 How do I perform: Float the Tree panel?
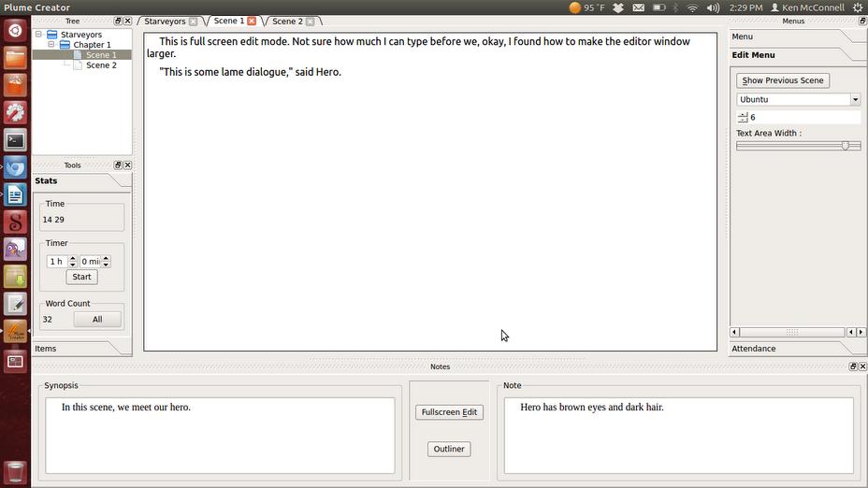[x=118, y=21]
